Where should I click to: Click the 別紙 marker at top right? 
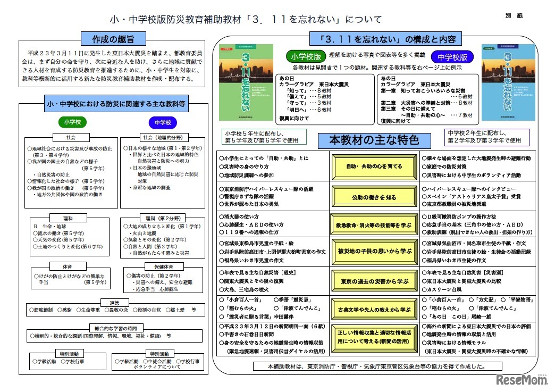tap(514, 15)
